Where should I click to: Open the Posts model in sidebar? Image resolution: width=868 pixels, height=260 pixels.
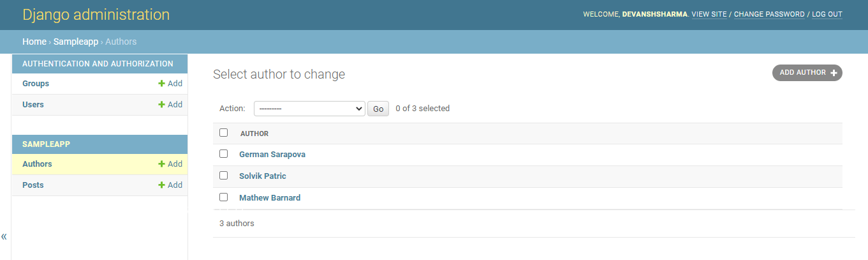33,185
